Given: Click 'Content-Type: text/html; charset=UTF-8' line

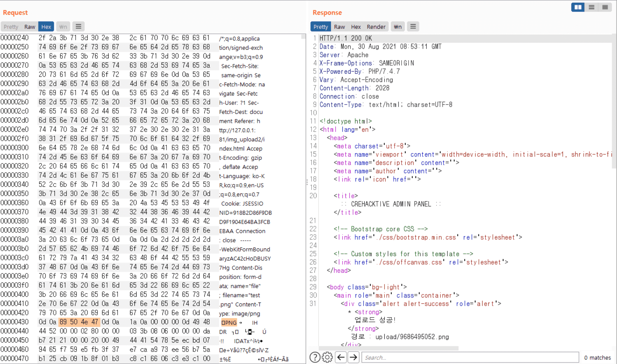Looking at the screenshot, I should click(386, 104).
